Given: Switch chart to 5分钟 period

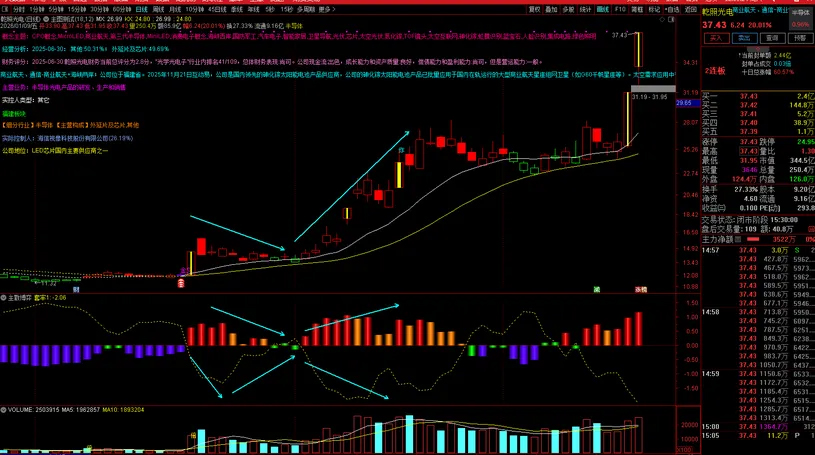Looking at the screenshot, I should click(56, 9).
